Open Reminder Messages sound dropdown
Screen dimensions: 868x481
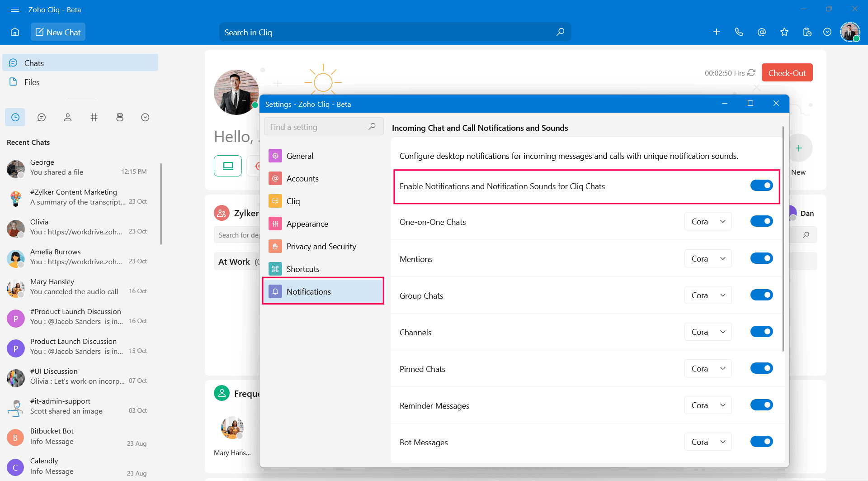(x=708, y=405)
